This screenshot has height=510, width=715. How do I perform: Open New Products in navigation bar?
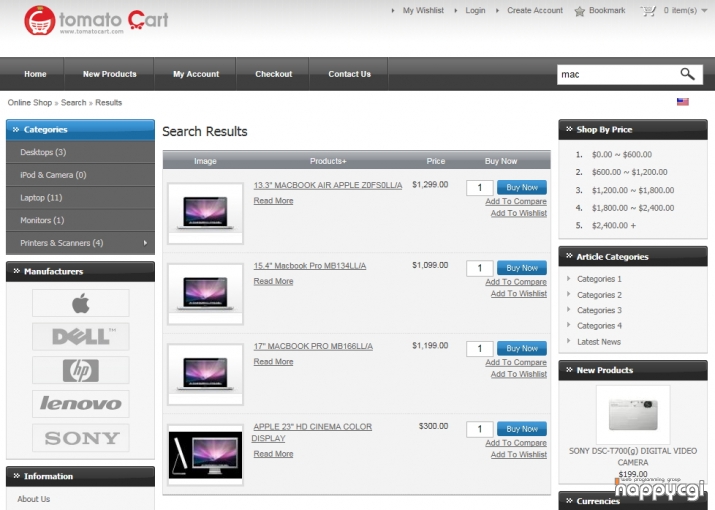click(109, 74)
